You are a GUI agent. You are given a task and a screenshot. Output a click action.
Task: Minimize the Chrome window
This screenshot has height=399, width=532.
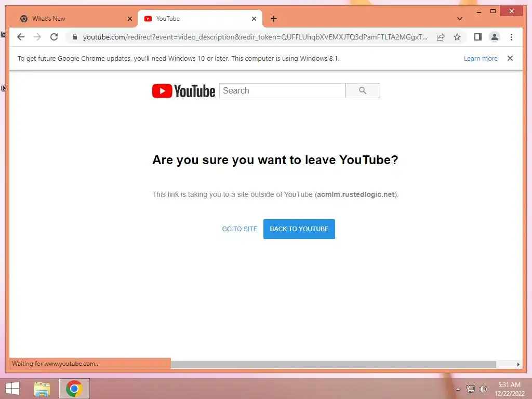click(x=478, y=11)
